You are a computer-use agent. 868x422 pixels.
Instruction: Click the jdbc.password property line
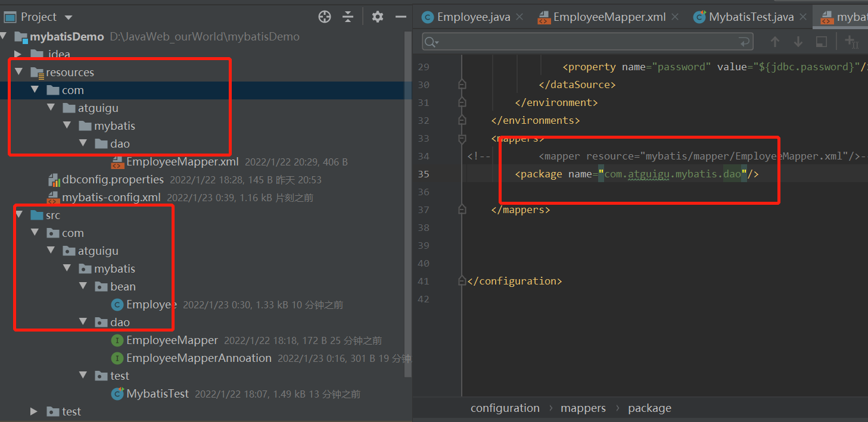[714, 67]
